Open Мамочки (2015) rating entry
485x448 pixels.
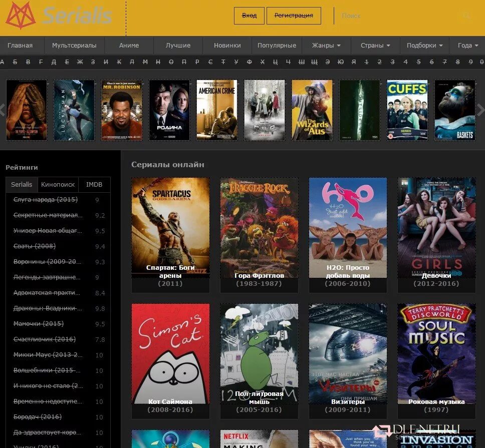click(39, 323)
